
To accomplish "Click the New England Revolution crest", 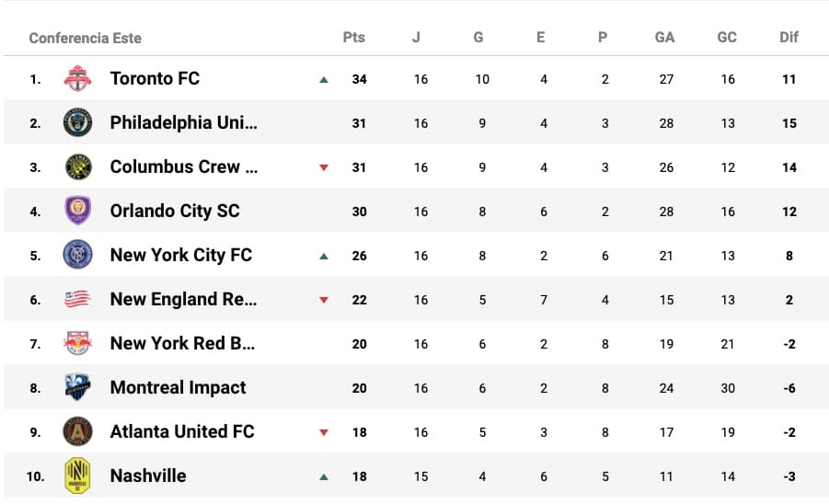I will 77,300.
